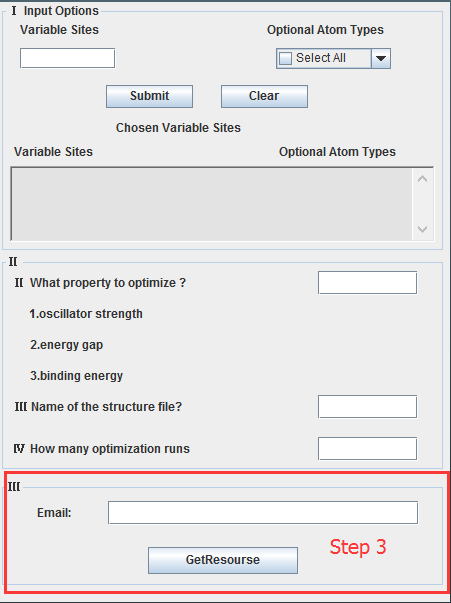
Task: Select the energy gap option label
Action: point(67,345)
